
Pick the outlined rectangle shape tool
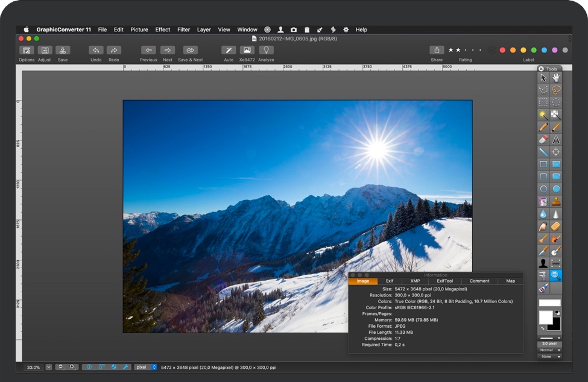pos(543,164)
